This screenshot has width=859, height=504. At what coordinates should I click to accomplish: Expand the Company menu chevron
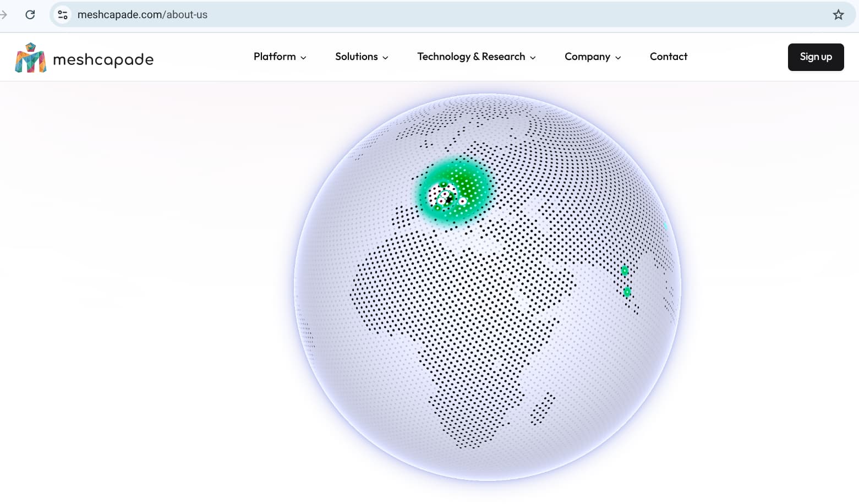(618, 58)
